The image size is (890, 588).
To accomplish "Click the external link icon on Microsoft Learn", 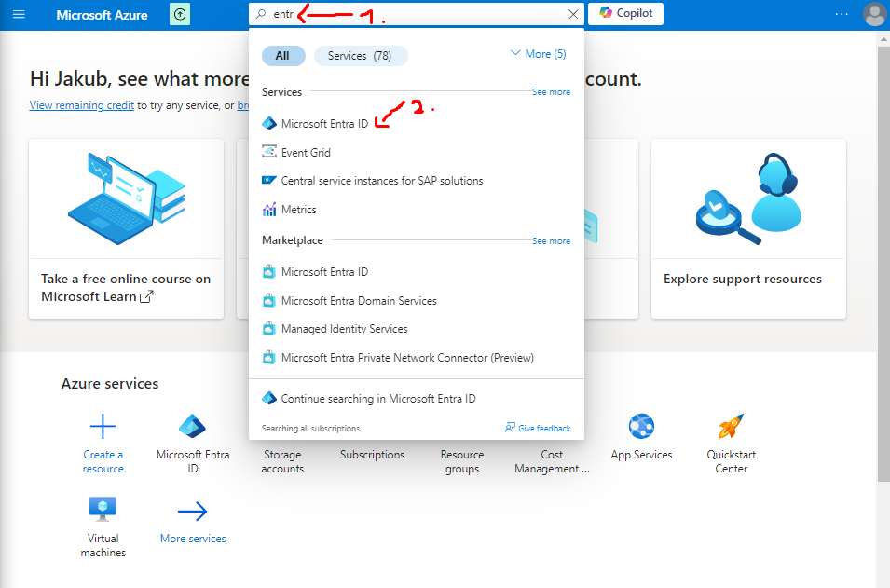I will (x=146, y=296).
